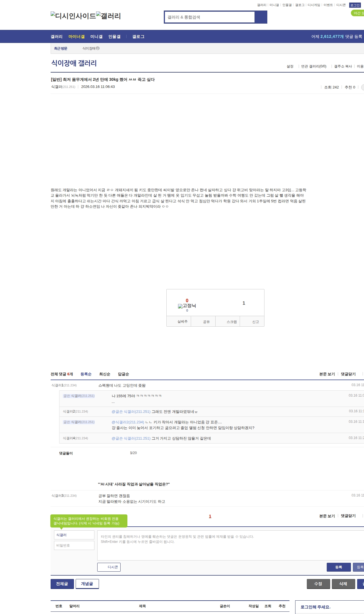This screenshot has height=614, width=364.
Task: Open the 마이너갤 menu in the navigation bar
Action: 76,37
